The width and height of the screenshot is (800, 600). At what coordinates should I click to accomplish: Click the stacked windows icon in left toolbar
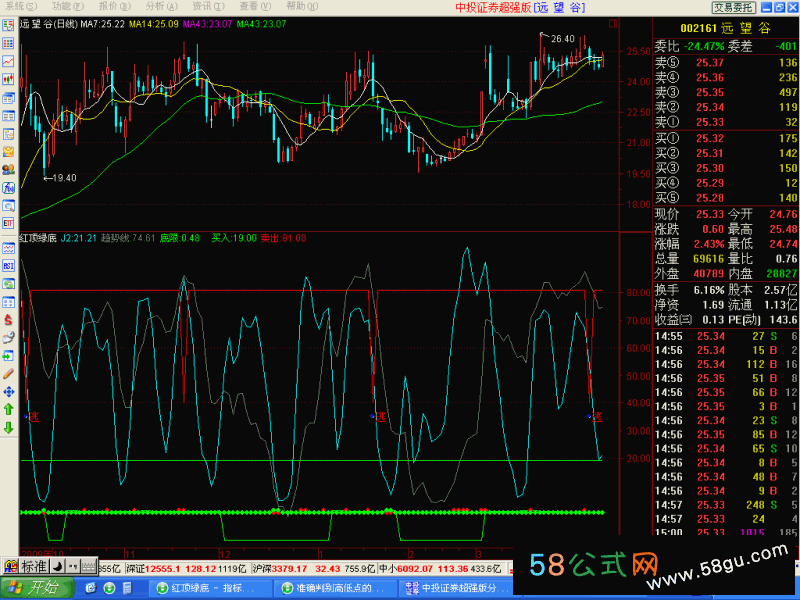(x=8, y=97)
